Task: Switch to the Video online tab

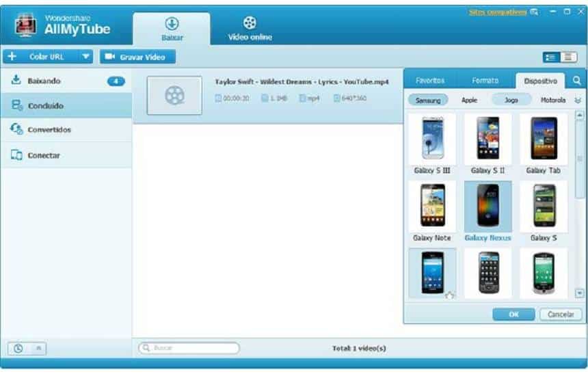Action: coord(250,29)
